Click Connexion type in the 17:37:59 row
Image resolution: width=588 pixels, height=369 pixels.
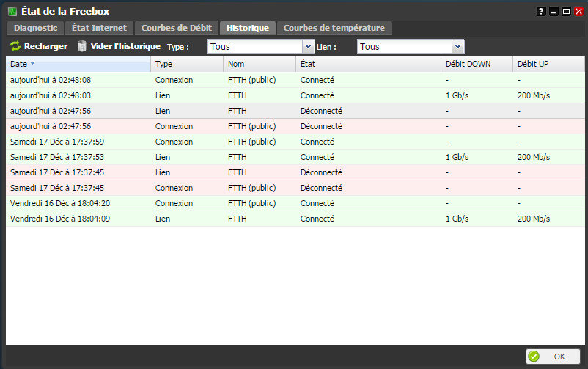(174, 142)
